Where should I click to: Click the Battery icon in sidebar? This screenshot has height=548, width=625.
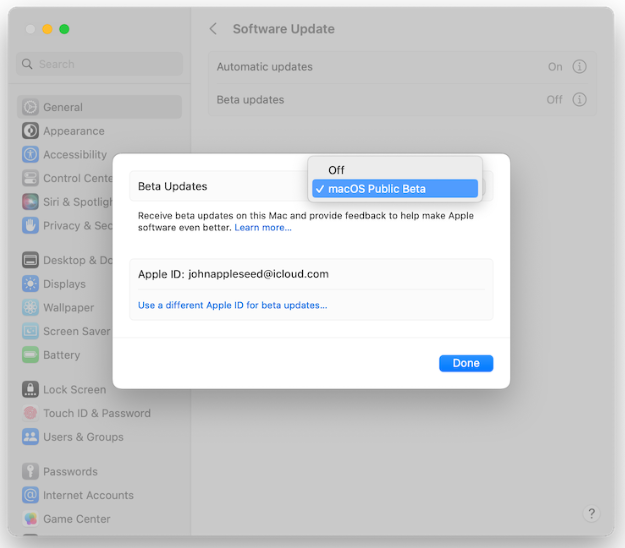31,355
